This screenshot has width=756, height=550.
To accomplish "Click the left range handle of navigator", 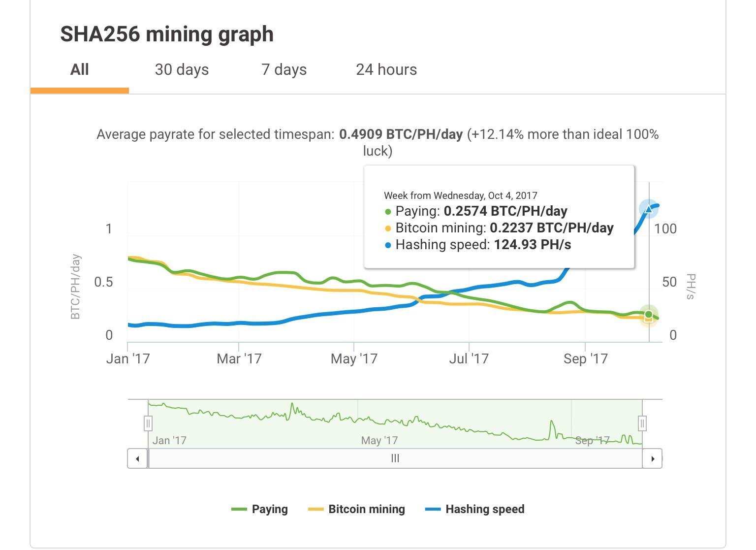I will pyautogui.click(x=148, y=423).
